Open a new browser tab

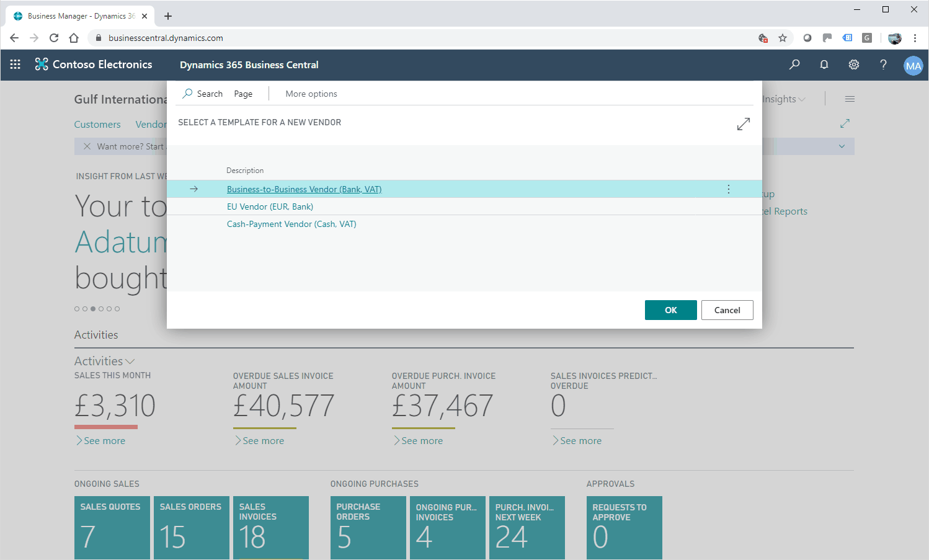pos(168,16)
